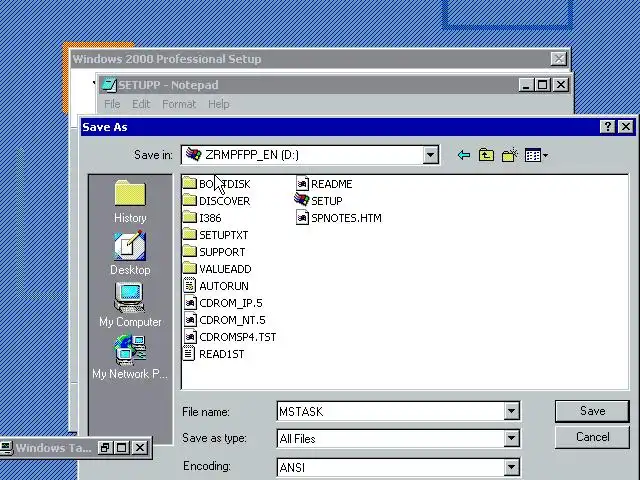Open My Network Places in sidebar
The image size is (640, 480).
click(130, 357)
